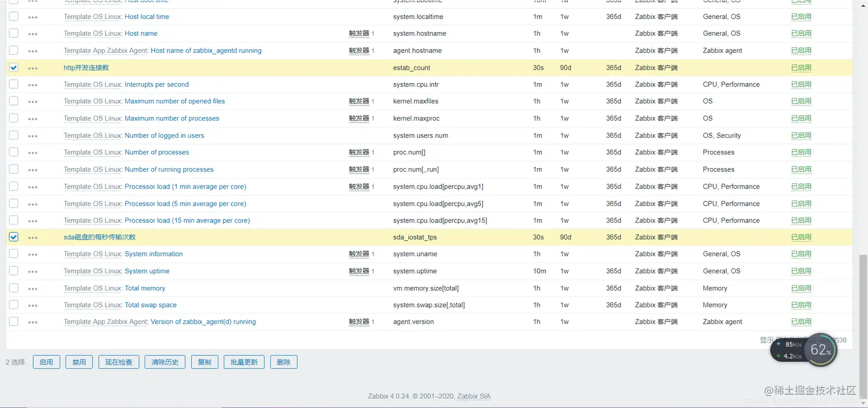Click the 清除历史 button
This screenshot has width=868, height=408.
tap(165, 362)
